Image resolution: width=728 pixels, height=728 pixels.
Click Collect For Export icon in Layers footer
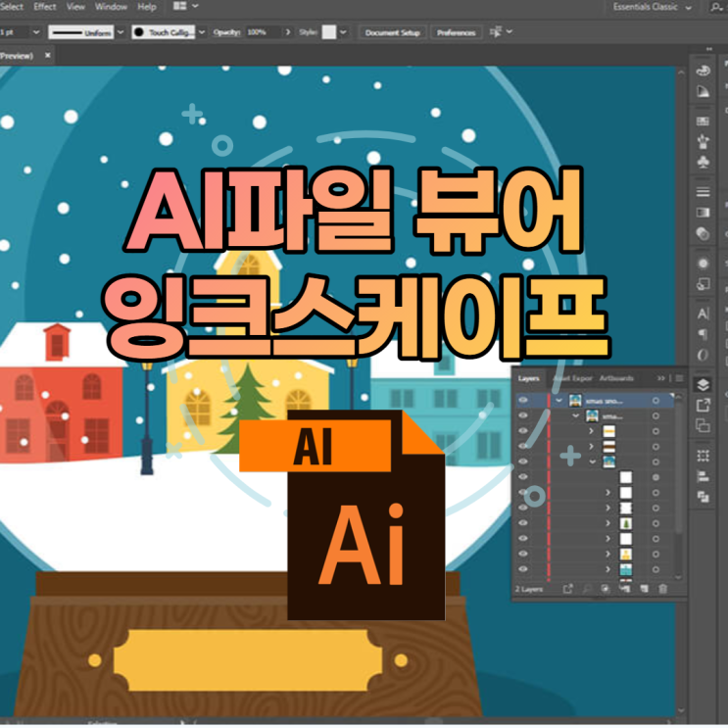coord(568,588)
